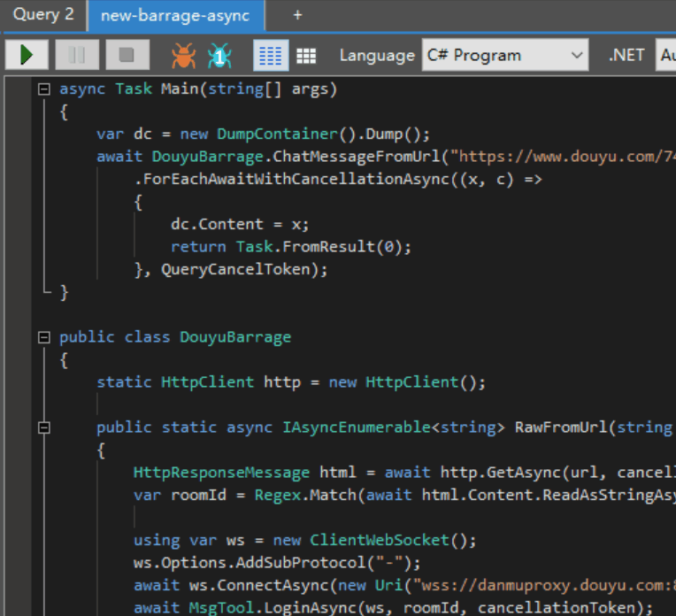
Task: Click ws.Options.AddSubProtocol line
Action: click(277, 563)
